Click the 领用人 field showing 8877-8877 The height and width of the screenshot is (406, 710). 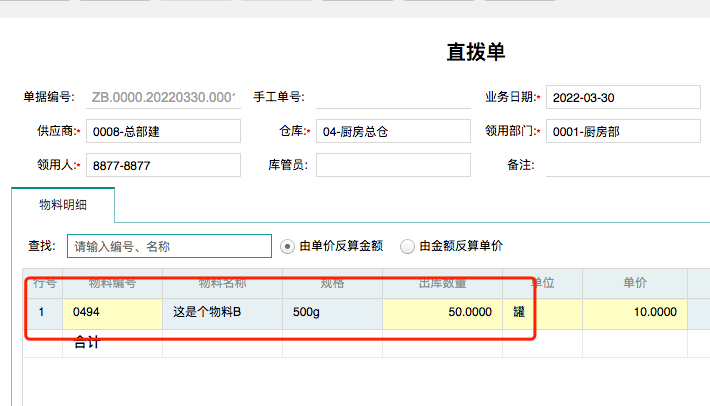(x=163, y=165)
